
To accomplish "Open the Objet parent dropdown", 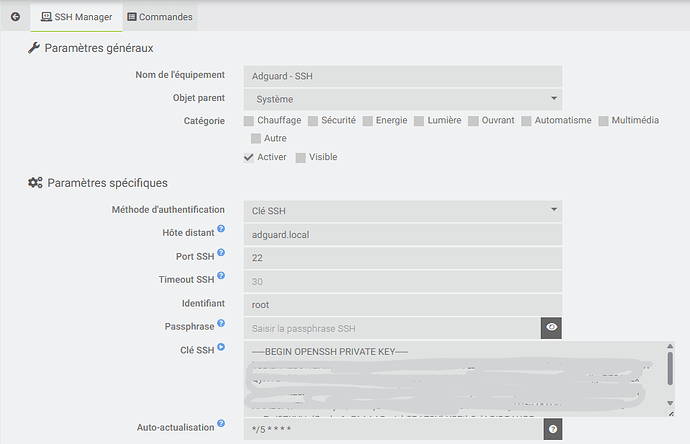I will (403, 99).
